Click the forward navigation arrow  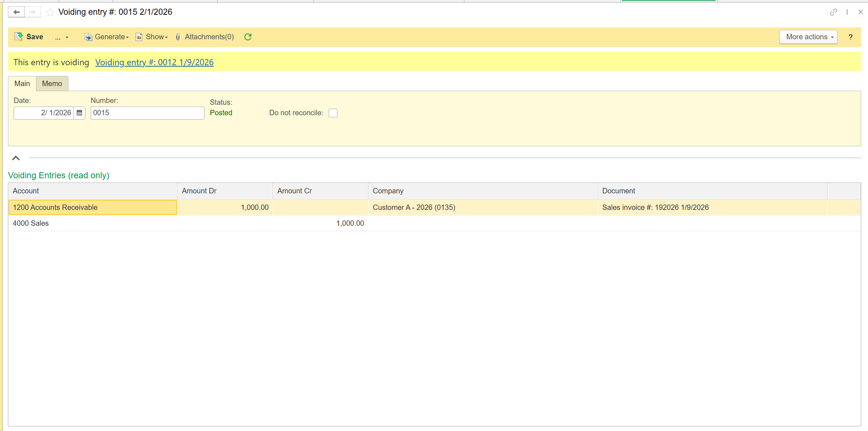(33, 12)
